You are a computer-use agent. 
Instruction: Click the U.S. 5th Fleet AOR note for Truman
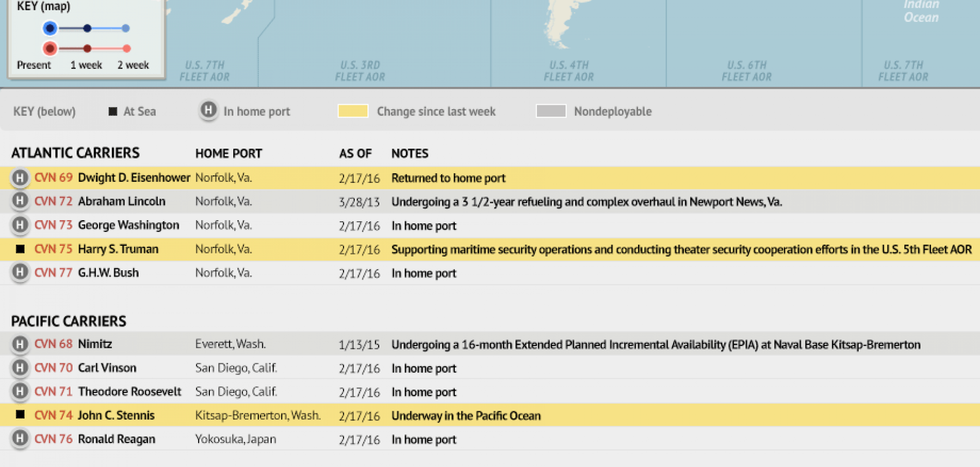tap(681, 249)
